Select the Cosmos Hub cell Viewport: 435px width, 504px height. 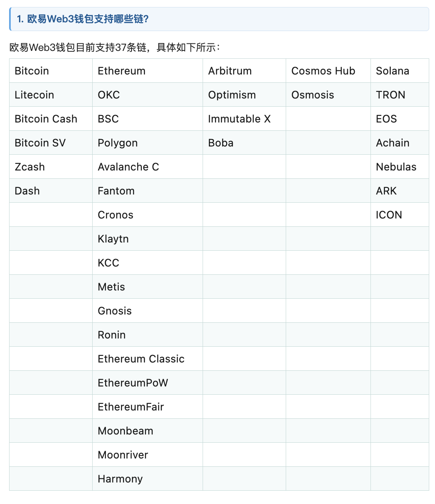click(323, 71)
